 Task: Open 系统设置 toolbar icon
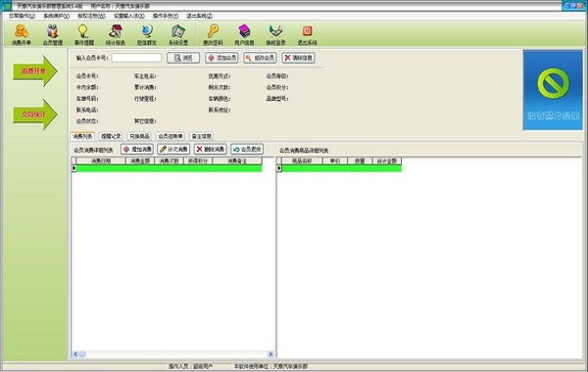coord(178,34)
